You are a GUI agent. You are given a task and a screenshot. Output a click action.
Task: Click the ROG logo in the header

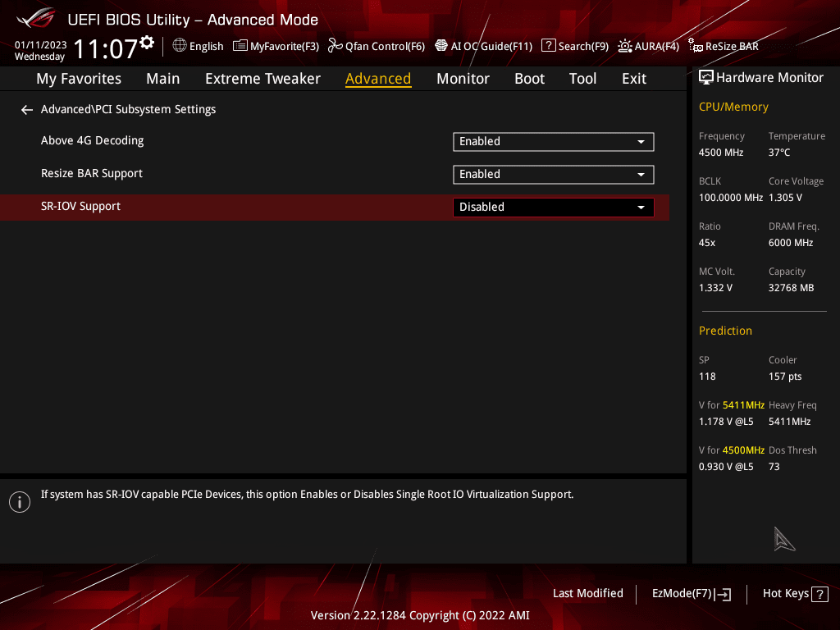pyautogui.click(x=36, y=18)
